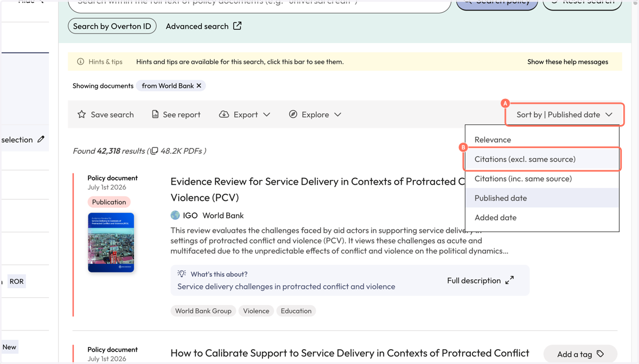Image resolution: width=639 pixels, height=364 pixels.
Task: Click the lightbulb What's this about icon
Action: [x=182, y=274]
